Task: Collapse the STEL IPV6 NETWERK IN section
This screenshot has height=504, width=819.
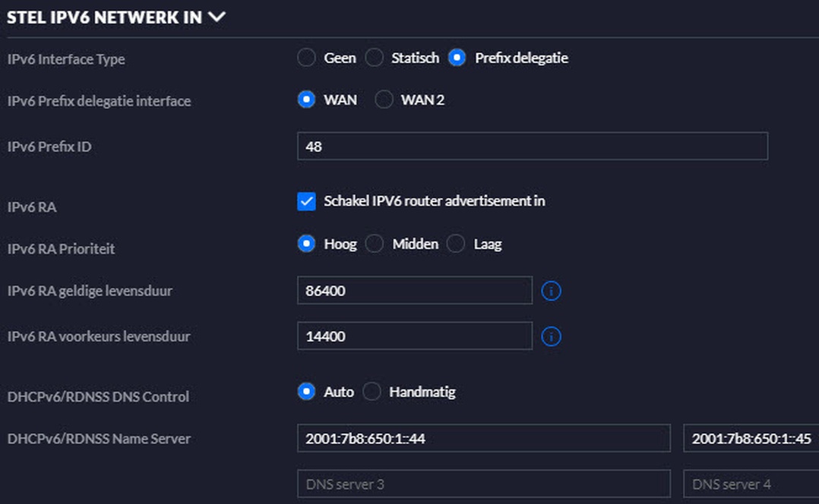Action: point(217,16)
